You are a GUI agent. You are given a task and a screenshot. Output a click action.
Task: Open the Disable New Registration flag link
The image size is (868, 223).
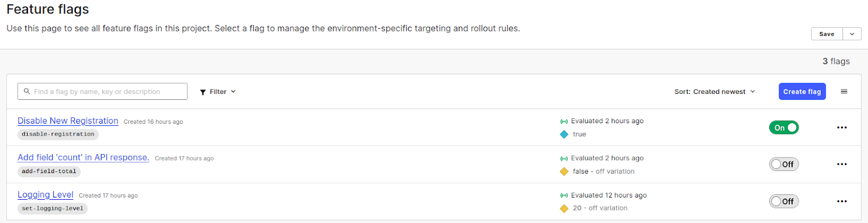click(x=68, y=121)
